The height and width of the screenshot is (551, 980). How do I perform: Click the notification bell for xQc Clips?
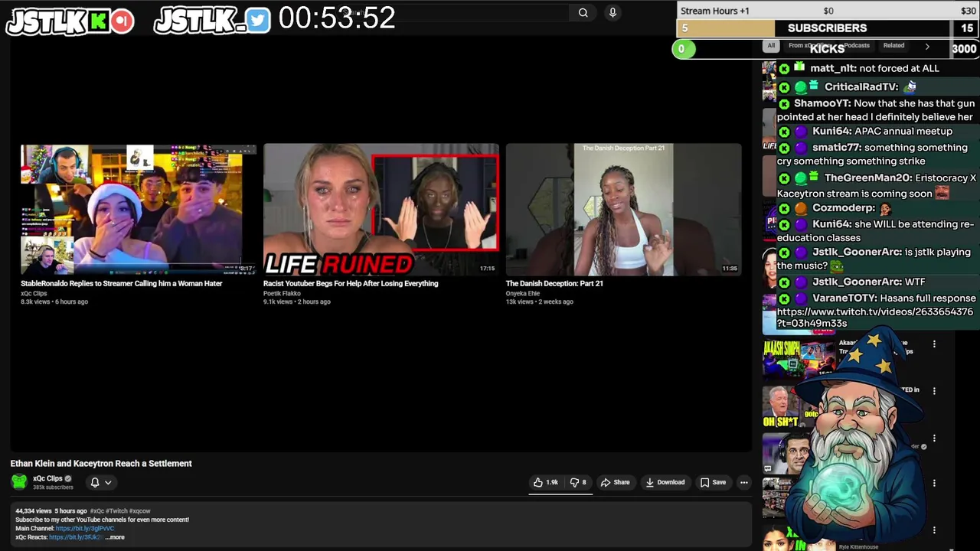coord(95,482)
